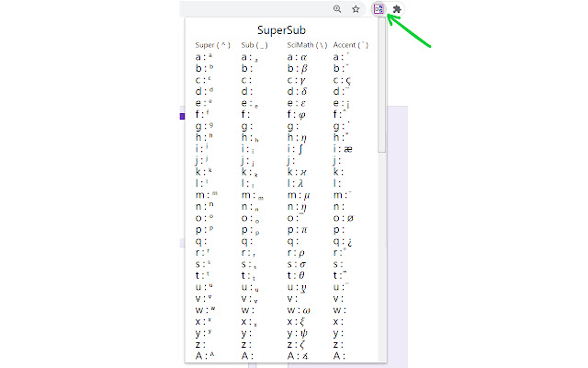Click the psi entry in the SciMath y row
The width and height of the screenshot is (588, 368).
click(x=304, y=333)
